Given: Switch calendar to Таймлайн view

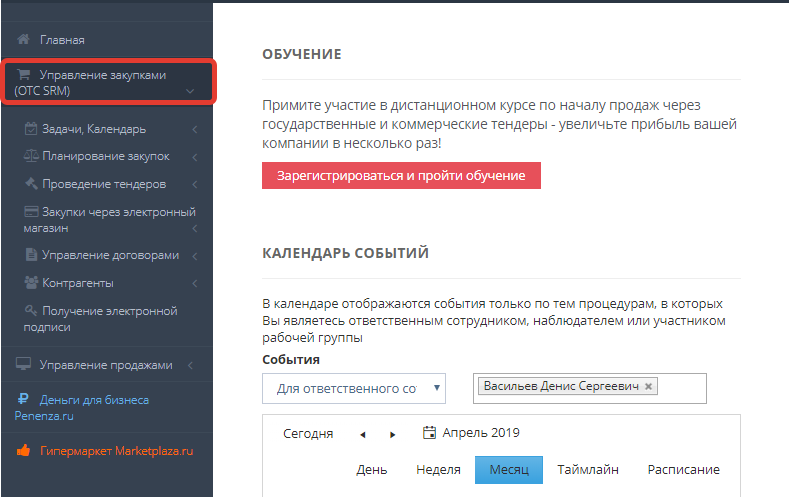Looking at the screenshot, I should tap(588, 469).
